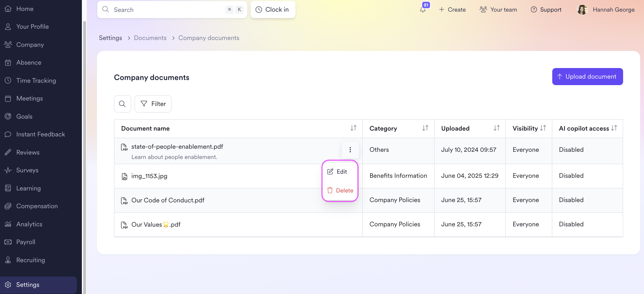Open Hannah George profile avatar
This screenshot has width=644, height=294.
(x=582, y=10)
